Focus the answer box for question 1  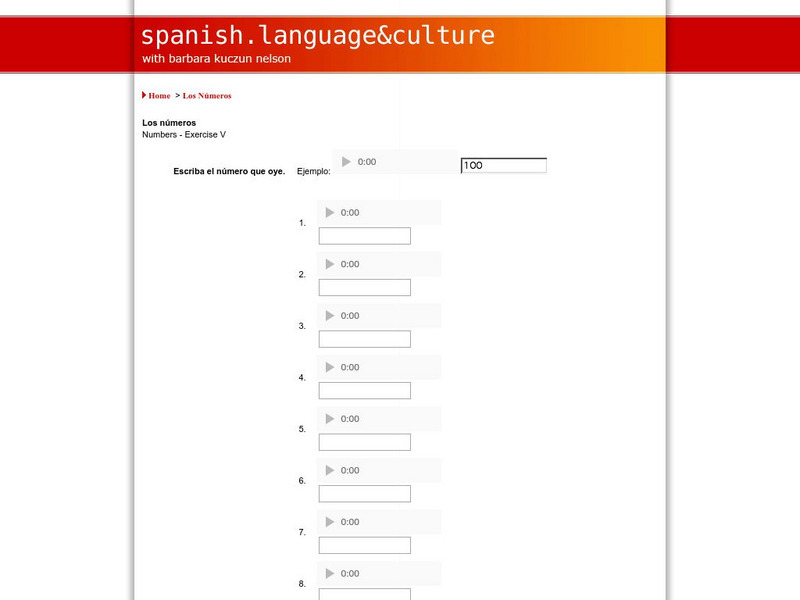point(365,236)
